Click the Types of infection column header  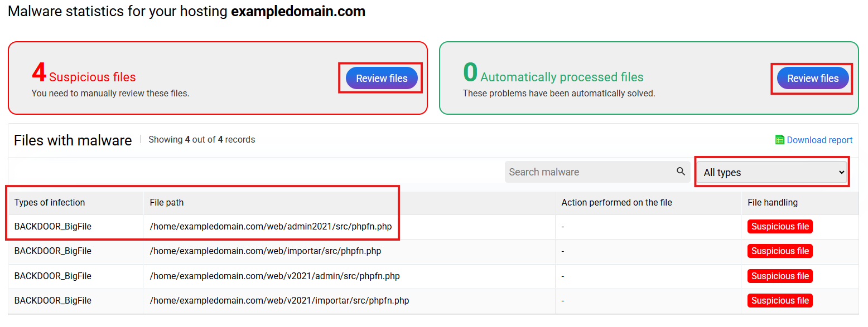pyautogui.click(x=50, y=203)
